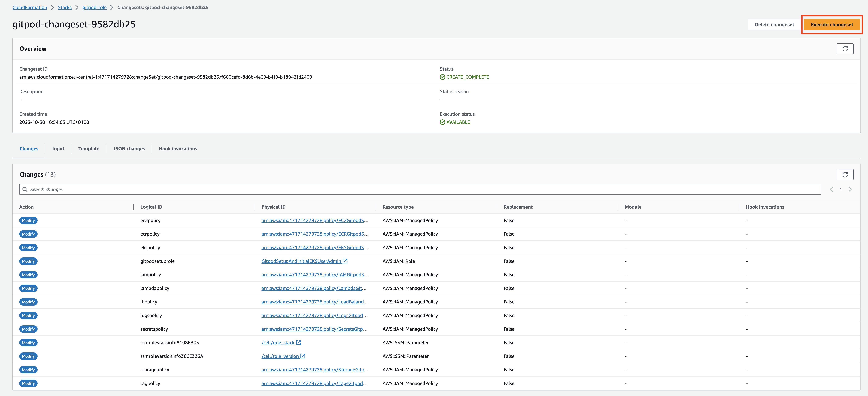Open the JSON changes tab
Image resolution: width=868 pixels, height=396 pixels.
click(x=128, y=148)
